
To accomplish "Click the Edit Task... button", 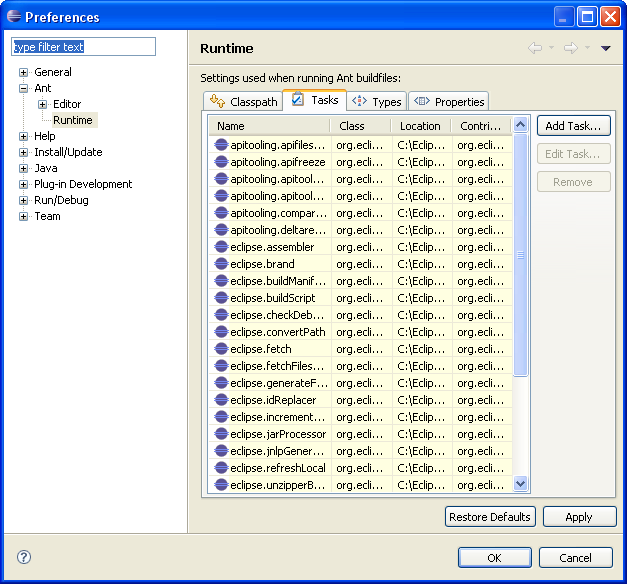I will [x=573, y=154].
